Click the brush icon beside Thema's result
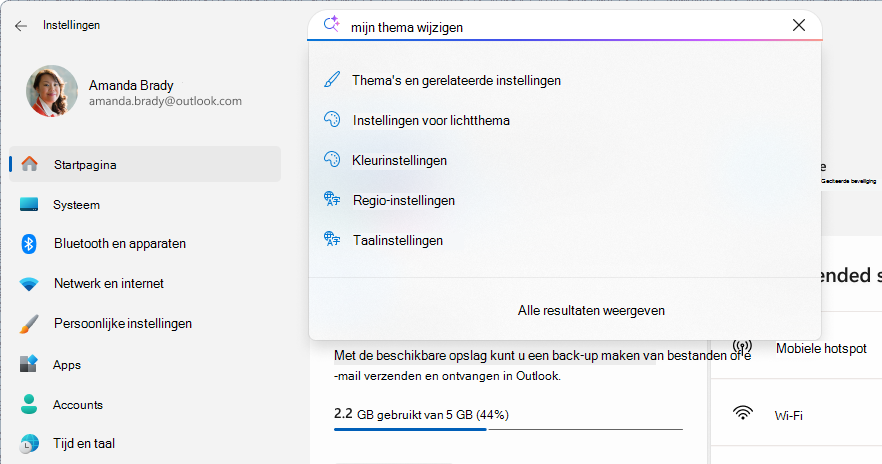882x464 pixels. pos(332,80)
